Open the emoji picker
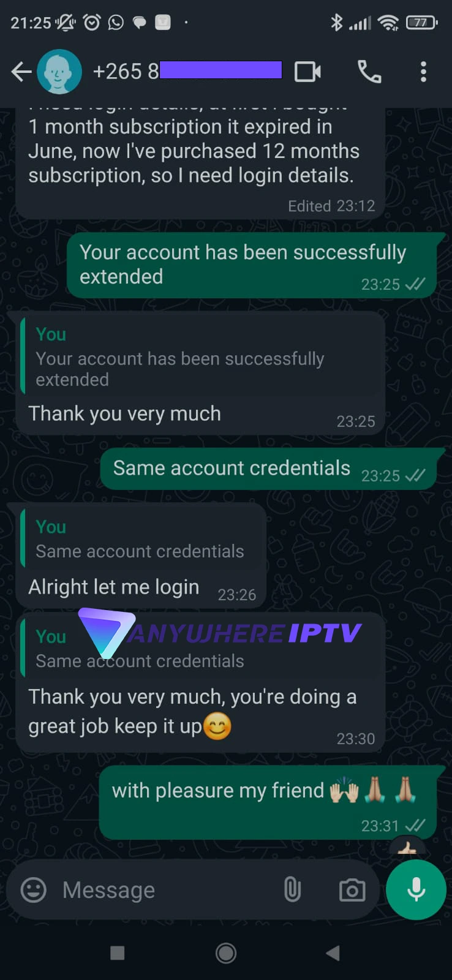Screen dimensions: 452x980 [x=34, y=889]
